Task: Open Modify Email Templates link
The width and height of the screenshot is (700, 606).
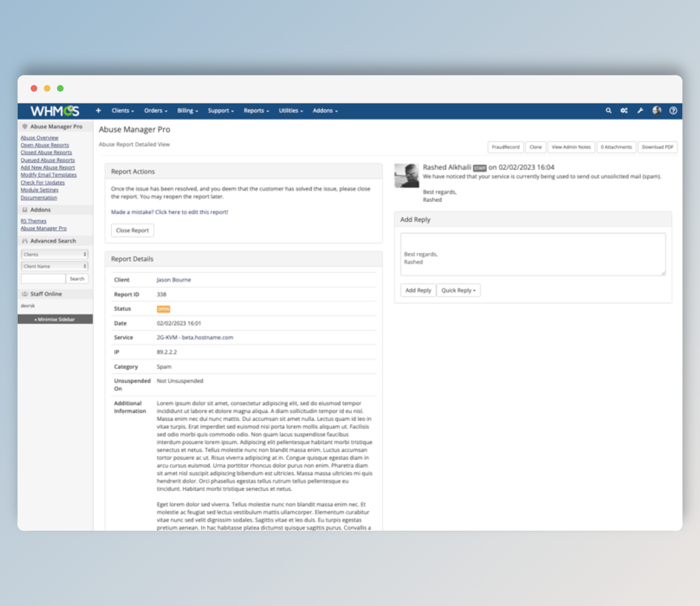Action: [49, 175]
